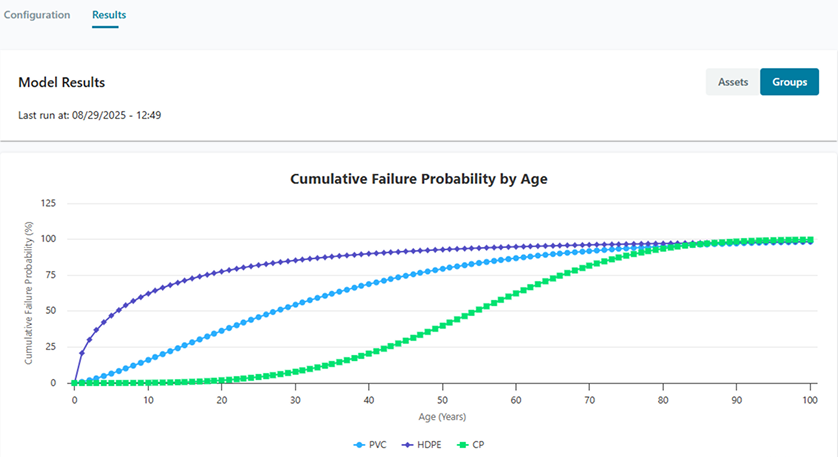Click the Age (Years) x-axis title
This screenshot has height=457, width=838.
click(441, 416)
